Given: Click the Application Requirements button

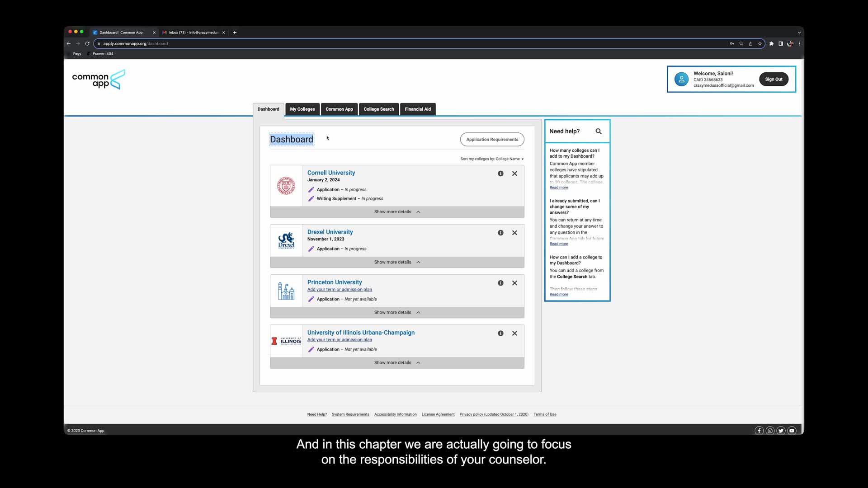Looking at the screenshot, I should pyautogui.click(x=492, y=140).
